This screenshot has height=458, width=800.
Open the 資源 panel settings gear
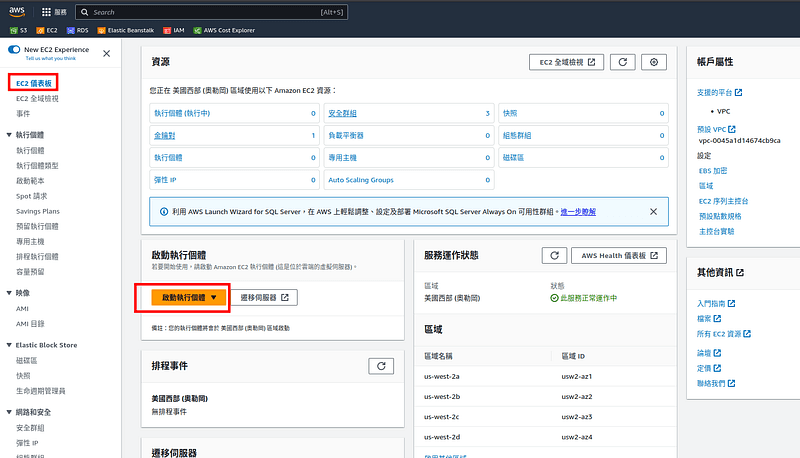tap(654, 62)
